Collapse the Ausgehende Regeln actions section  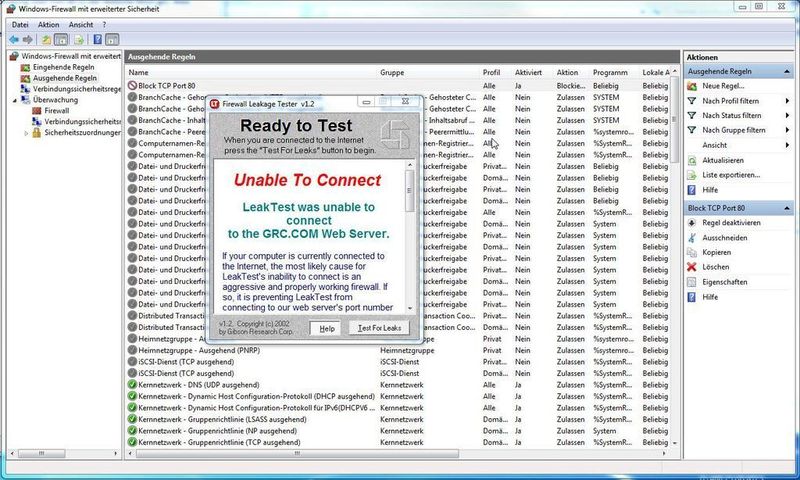(786, 72)
